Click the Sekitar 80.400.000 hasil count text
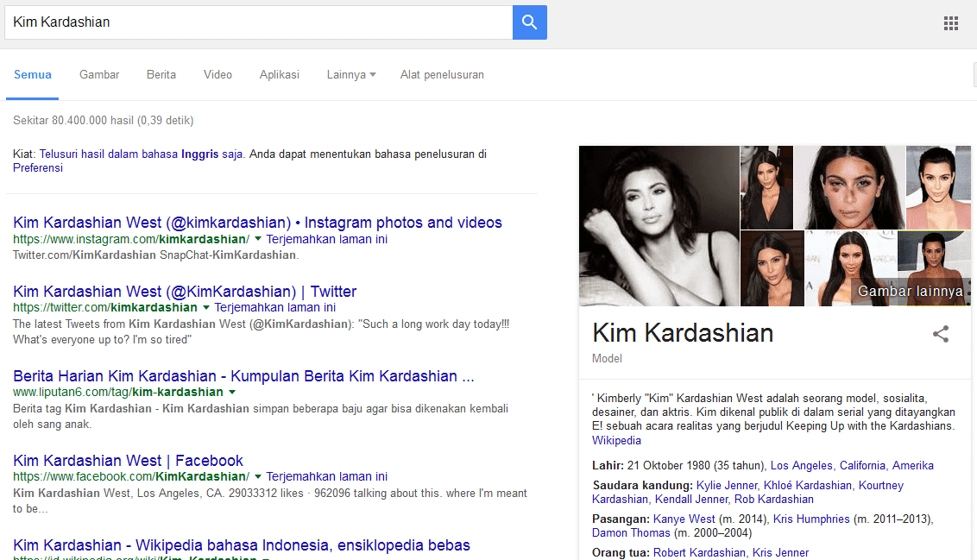Screen dimensions: 977x560 [104, 120]
